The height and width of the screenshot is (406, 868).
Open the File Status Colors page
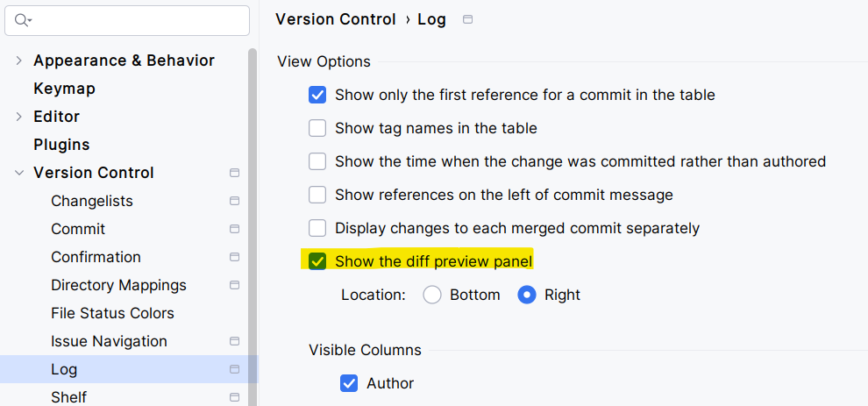coord(112,313)
